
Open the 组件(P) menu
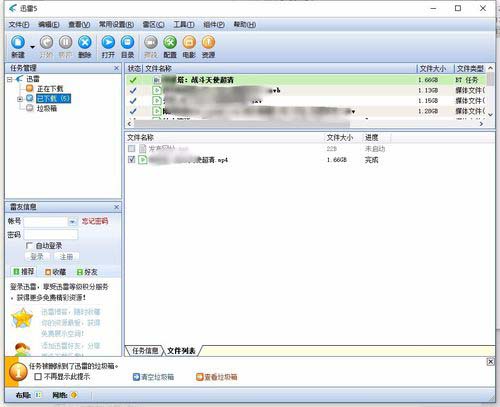point(214,25)
